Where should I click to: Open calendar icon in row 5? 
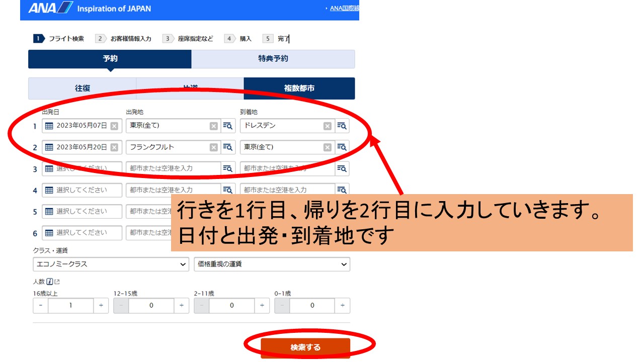click(x=49, y=212)
